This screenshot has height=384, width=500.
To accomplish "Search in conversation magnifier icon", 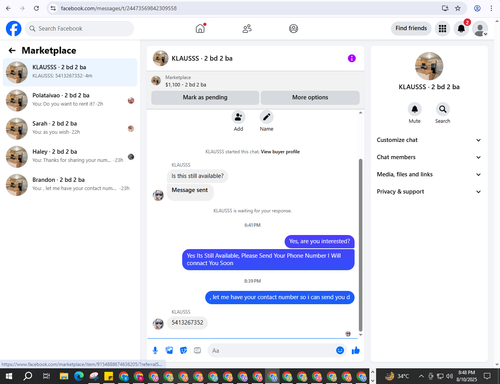I will tap(443, 109).
